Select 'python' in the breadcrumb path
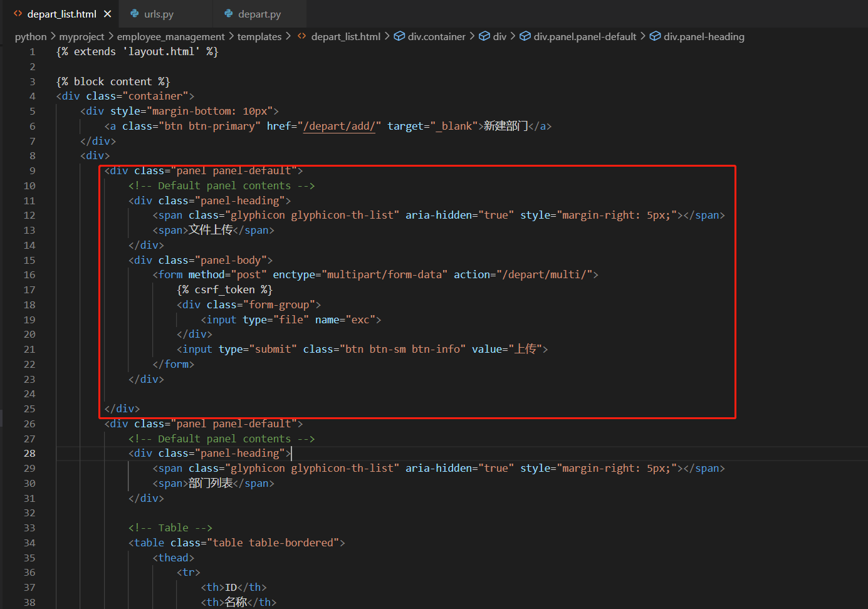The height and width of the screenshot is (609, 868). [x=31, y=36]
